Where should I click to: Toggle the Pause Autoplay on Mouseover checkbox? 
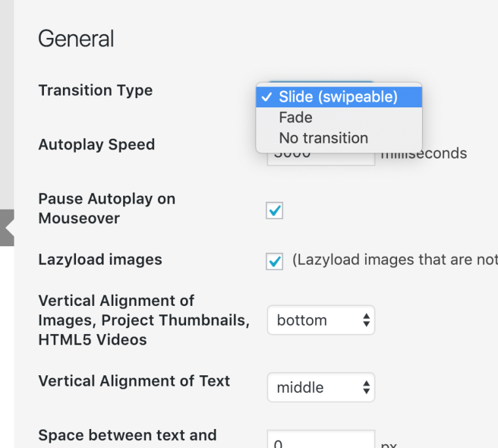click(x=275, y=210)
